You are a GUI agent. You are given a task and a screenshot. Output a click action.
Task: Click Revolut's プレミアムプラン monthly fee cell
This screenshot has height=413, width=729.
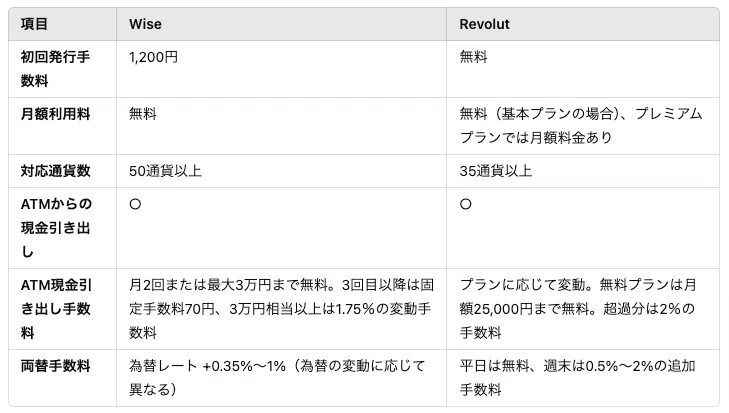click(581, 126)
